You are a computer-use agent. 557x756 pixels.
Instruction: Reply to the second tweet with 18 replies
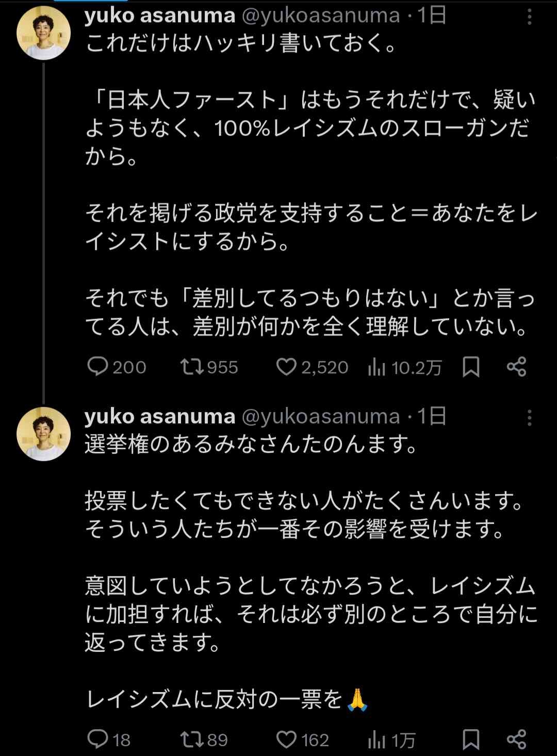tap(97, 739)
